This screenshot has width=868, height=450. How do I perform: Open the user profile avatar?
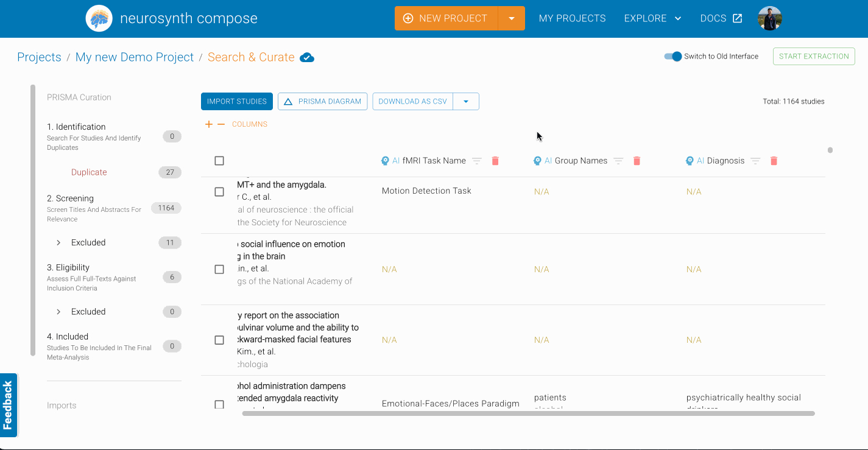[x=769, y=18]
